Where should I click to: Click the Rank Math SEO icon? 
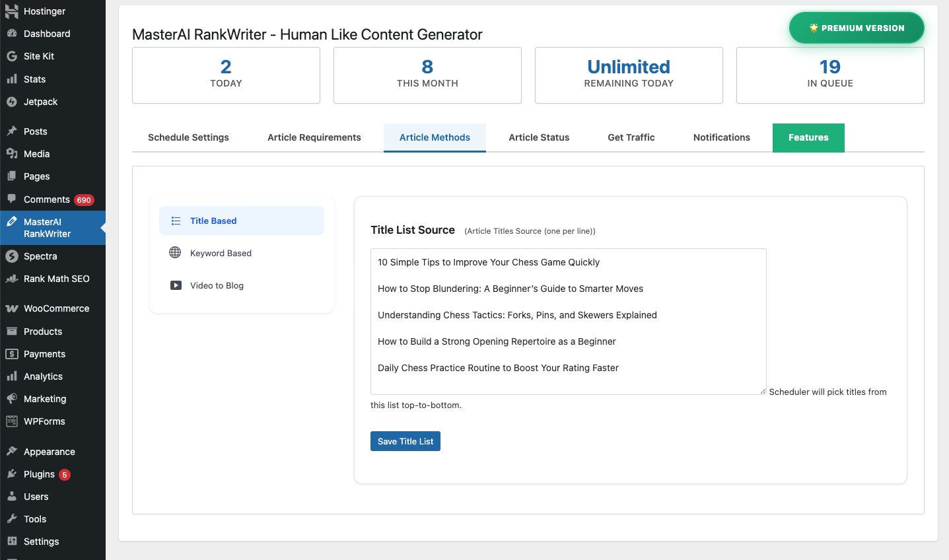pyautogui.click(x=12, y=279)
